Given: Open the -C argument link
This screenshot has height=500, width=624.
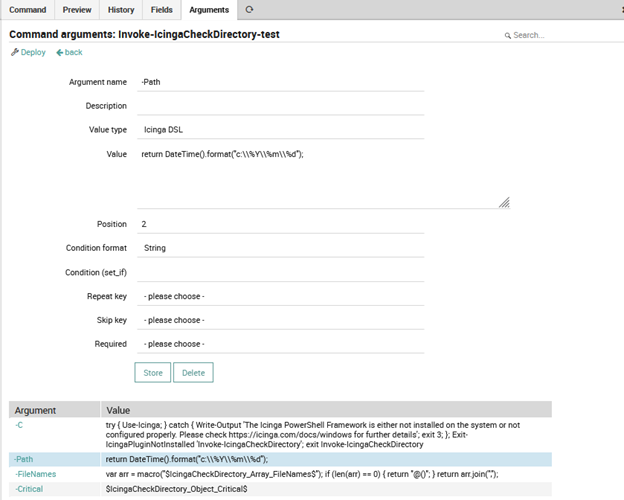Looking at the screenshot, I should coord(19,425).
